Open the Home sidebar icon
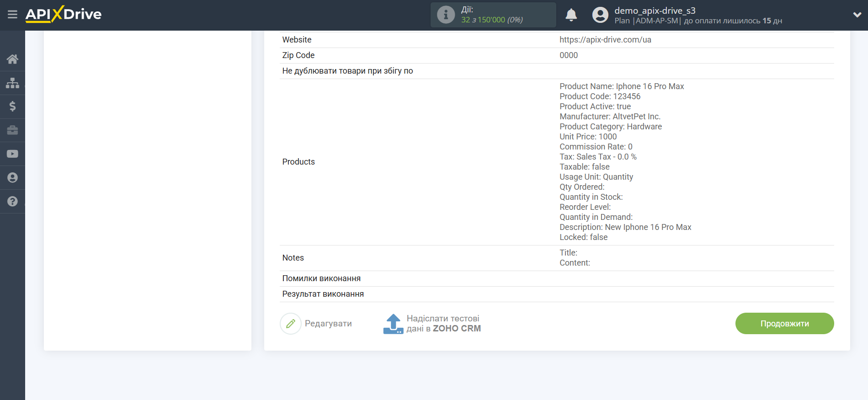 [x=12, y=59]
